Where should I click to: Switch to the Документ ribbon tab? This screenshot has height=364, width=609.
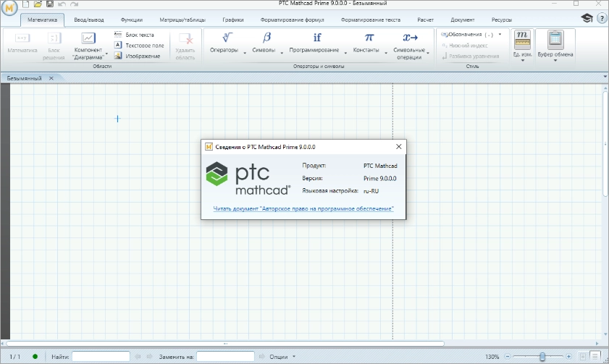point(462,20)
